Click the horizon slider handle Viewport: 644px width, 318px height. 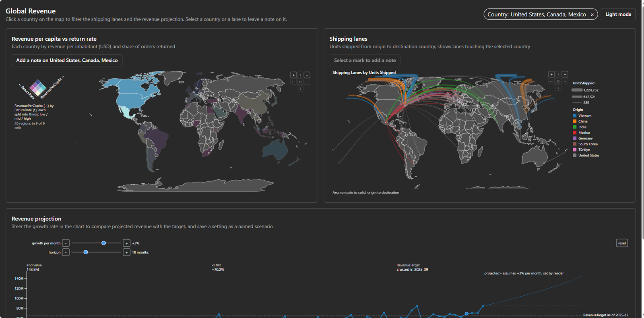pos(86,252)
